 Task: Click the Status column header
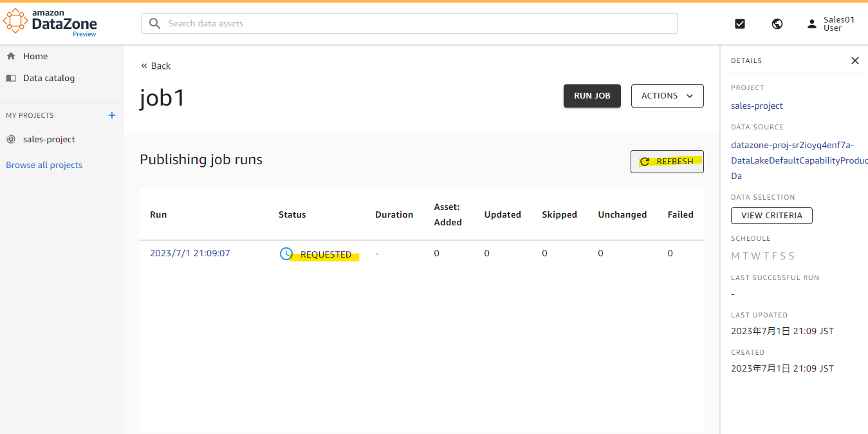point(292,214)
